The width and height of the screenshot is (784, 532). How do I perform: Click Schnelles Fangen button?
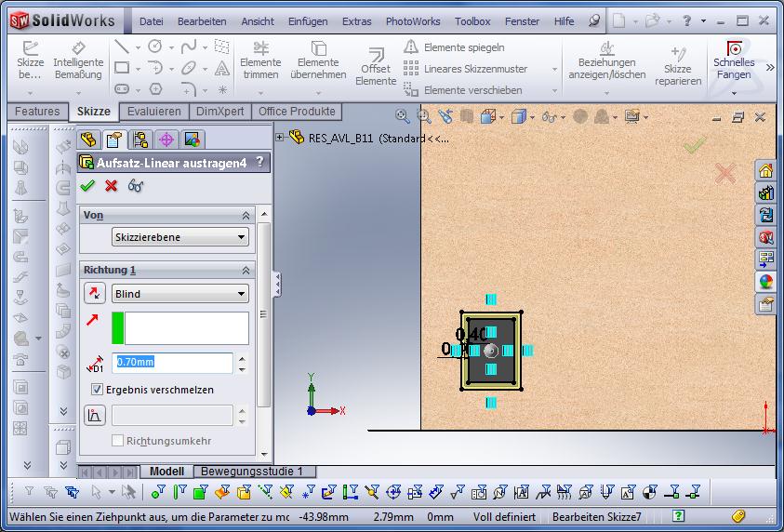[734, 60]
